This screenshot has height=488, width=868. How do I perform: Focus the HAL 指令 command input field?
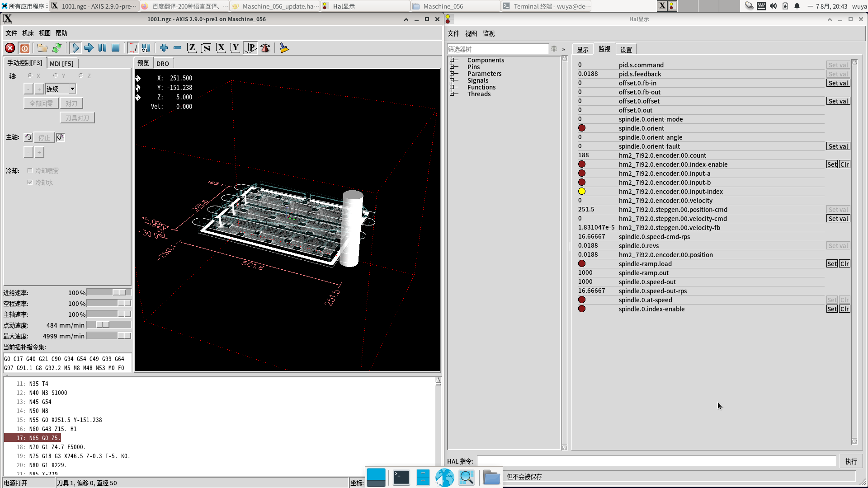(657, 461)
